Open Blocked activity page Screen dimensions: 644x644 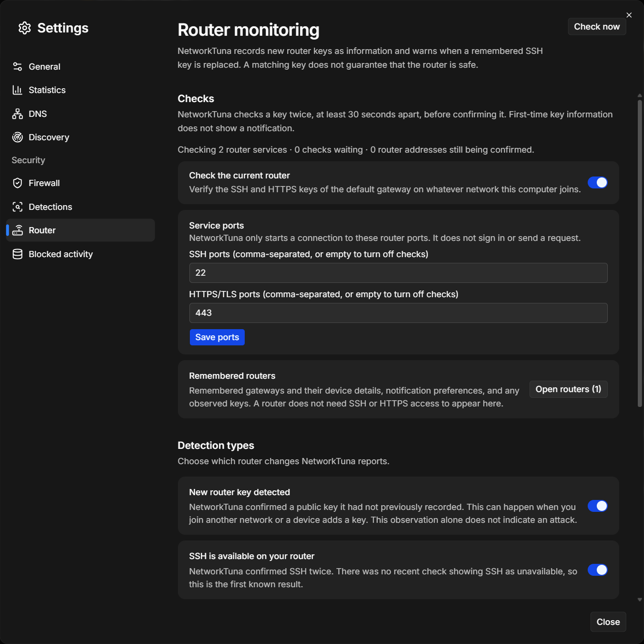click(81, 254)
